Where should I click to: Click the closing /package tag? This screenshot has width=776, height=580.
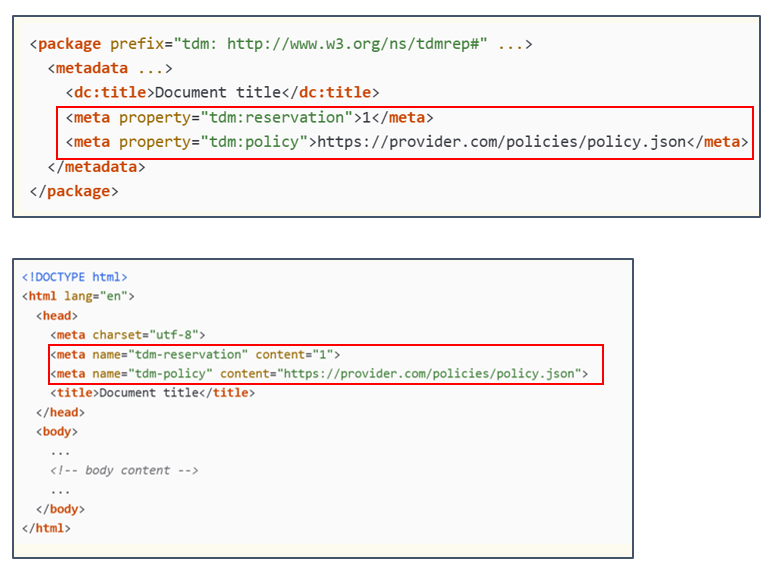(74, 191)
